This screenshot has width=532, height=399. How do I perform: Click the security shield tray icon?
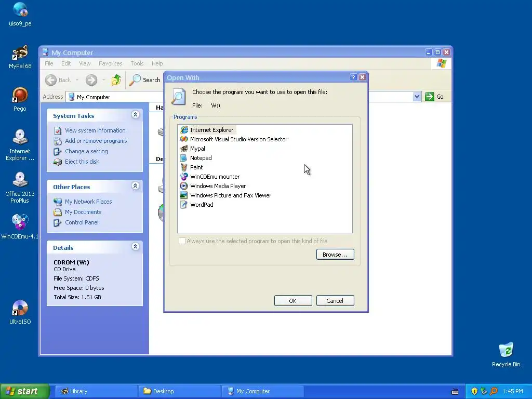(474, 391)
